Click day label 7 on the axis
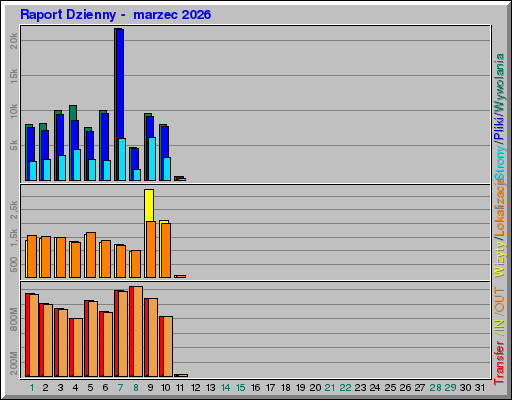 pyautogui.click(x=121, y=388)
